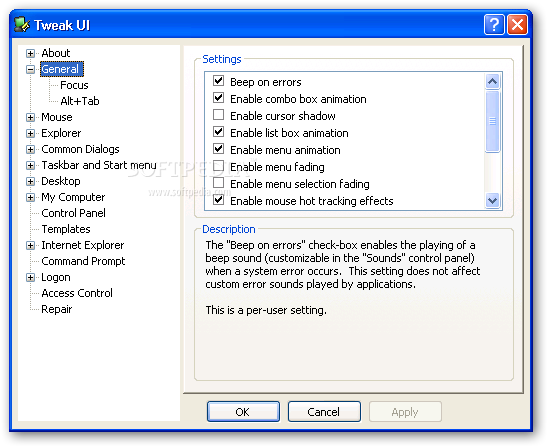
Task: Open the Command Prompt page
Action: click(x=83, y=261)
